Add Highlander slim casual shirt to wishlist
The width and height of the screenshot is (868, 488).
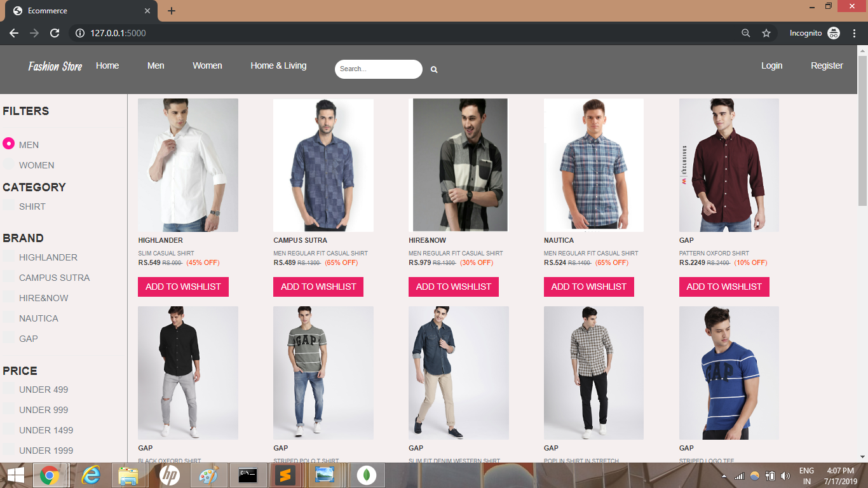[x=183, y=287]
